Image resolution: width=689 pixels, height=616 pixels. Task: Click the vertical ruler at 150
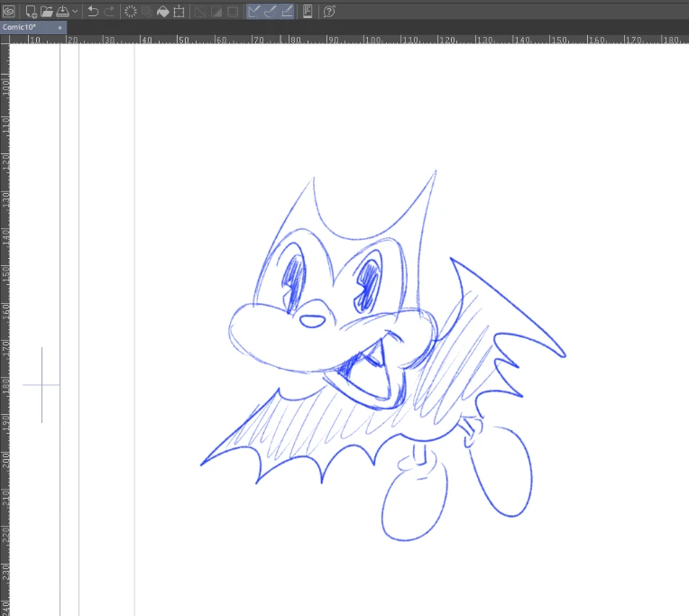coord(5,273)
